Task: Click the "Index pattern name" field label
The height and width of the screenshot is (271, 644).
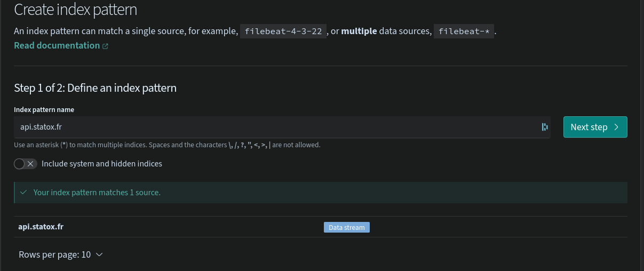Action: [x=44, y=109]
